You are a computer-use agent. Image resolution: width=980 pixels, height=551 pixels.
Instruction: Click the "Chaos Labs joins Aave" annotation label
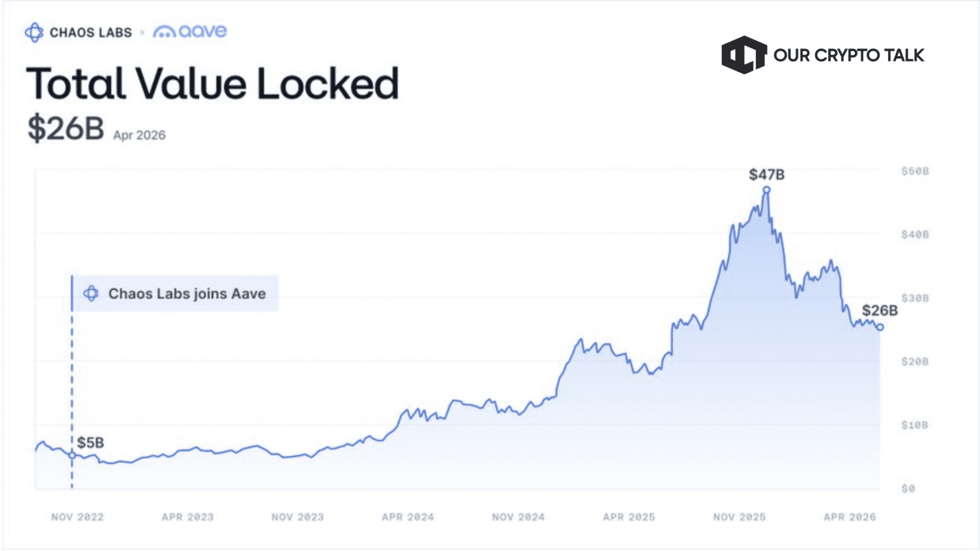click(187, 294)
